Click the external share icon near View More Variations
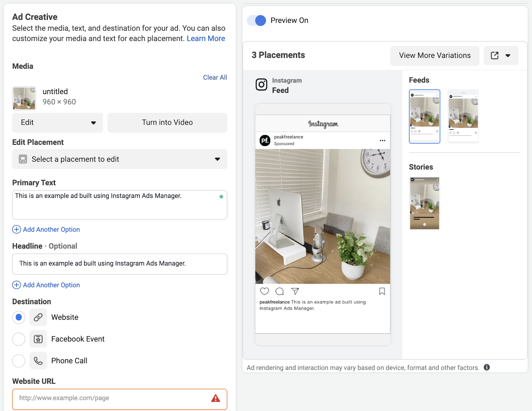This screenshot has width=532, height=411. 495,55
